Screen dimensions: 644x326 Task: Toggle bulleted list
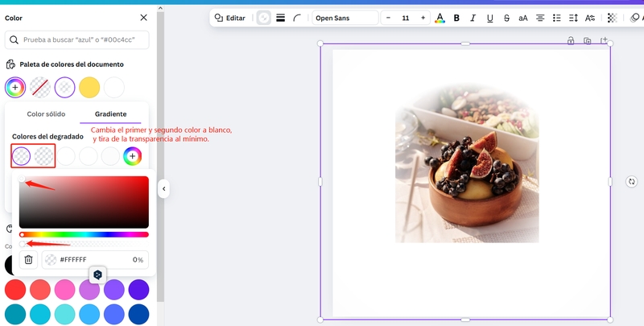[x=556, y=18]
